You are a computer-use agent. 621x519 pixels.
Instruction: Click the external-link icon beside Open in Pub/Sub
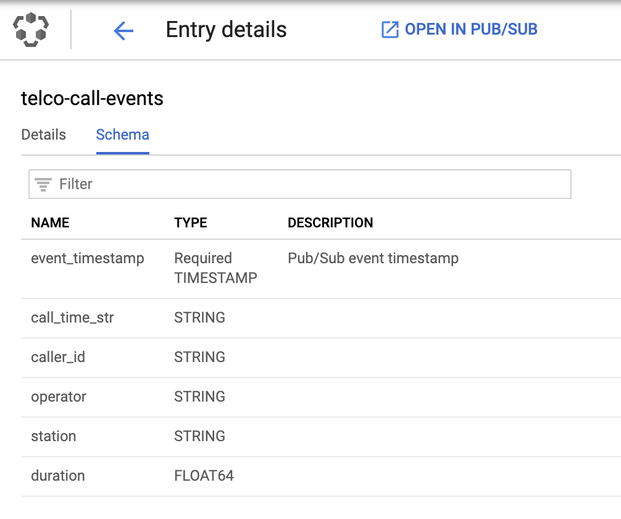(x=390, y=30)
